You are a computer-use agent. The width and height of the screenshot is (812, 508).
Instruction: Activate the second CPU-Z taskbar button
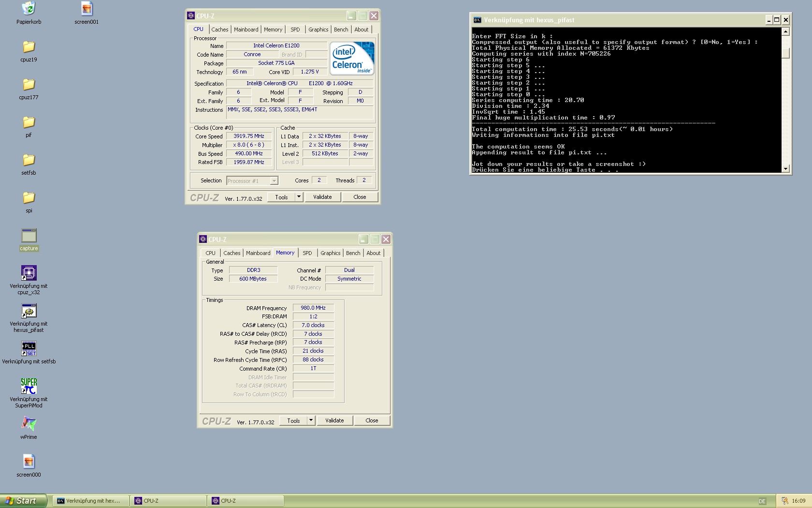point(246,501)
